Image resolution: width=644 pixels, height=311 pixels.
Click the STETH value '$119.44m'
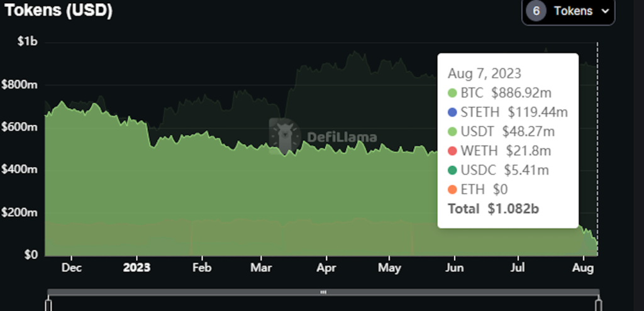[538, 112]
